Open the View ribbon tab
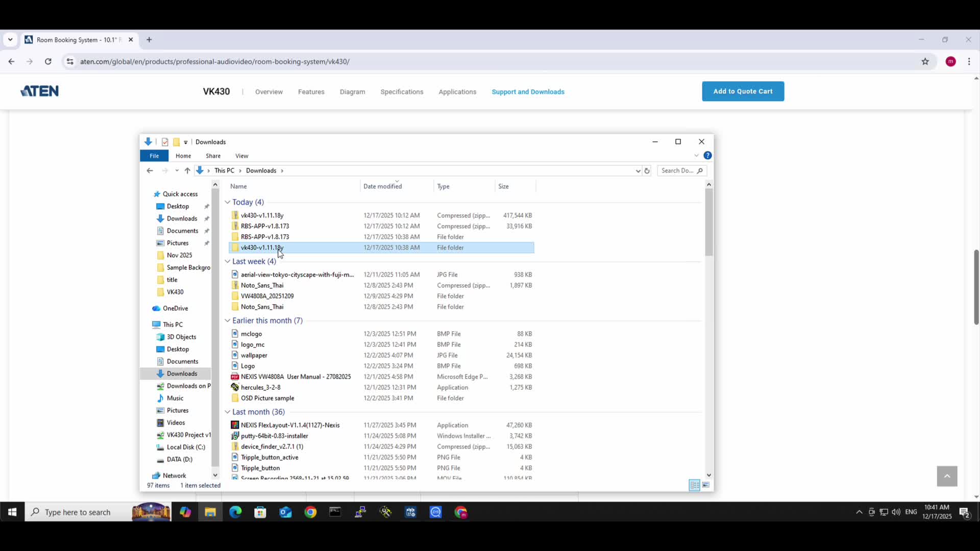Viewport: 980px width, 551px height. pos(241,156)
